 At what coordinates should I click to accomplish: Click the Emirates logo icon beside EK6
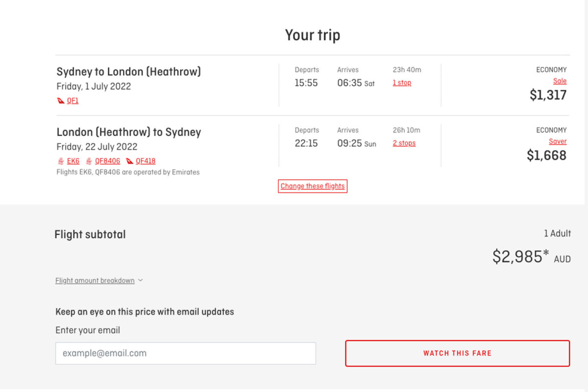coord(61,161)
